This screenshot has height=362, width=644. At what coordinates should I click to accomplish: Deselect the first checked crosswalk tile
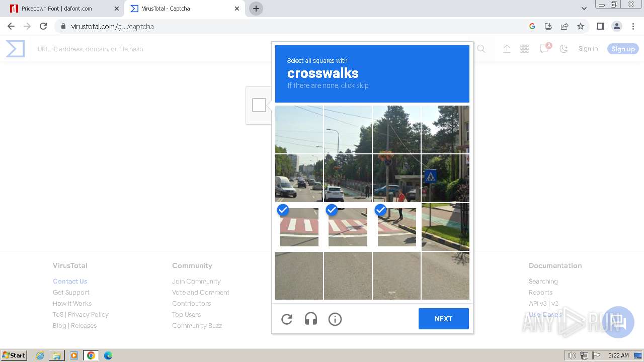299,227
